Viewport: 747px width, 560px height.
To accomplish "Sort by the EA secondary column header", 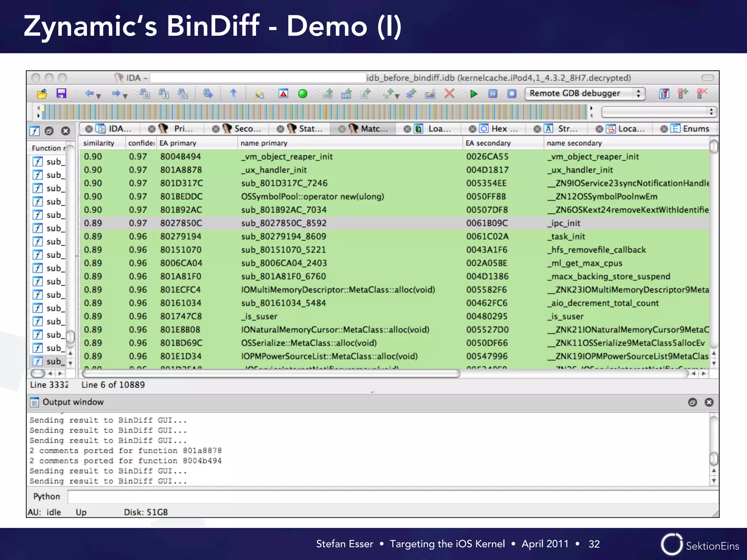I will tap(503, 143).
